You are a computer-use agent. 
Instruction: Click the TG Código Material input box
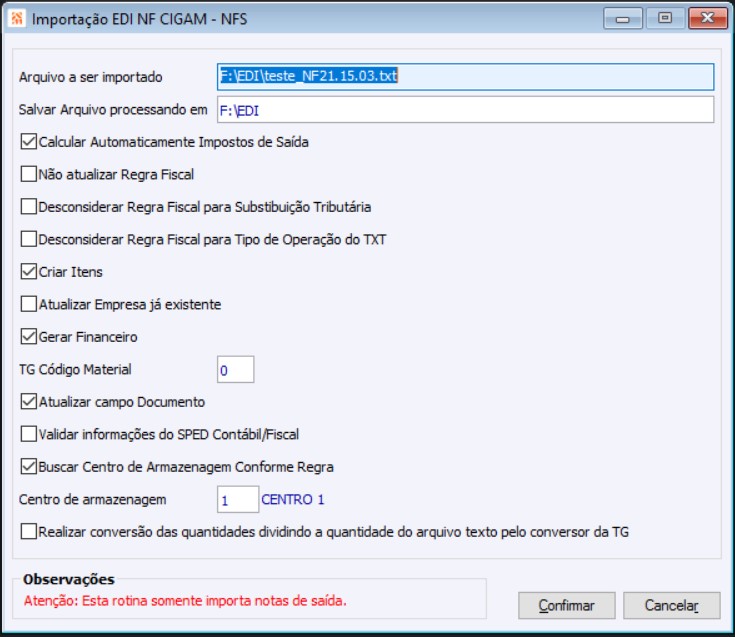pyautogui.click(x=235, y=370)
